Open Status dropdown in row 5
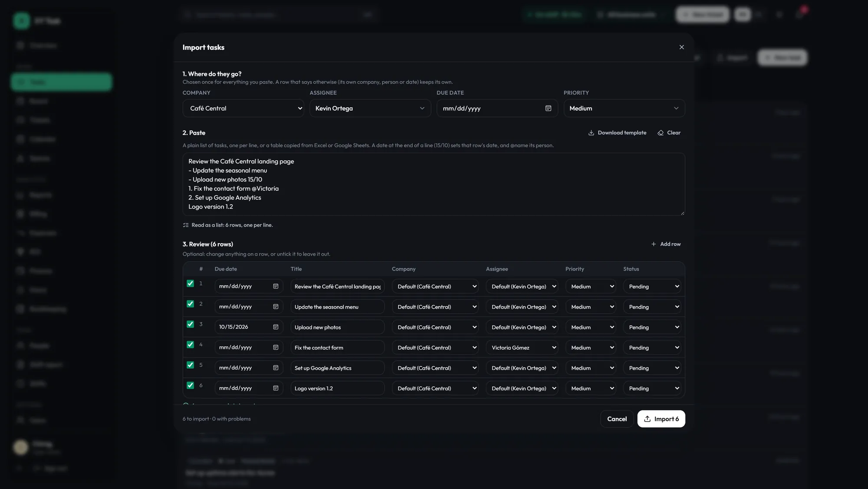 pos(652,368)
